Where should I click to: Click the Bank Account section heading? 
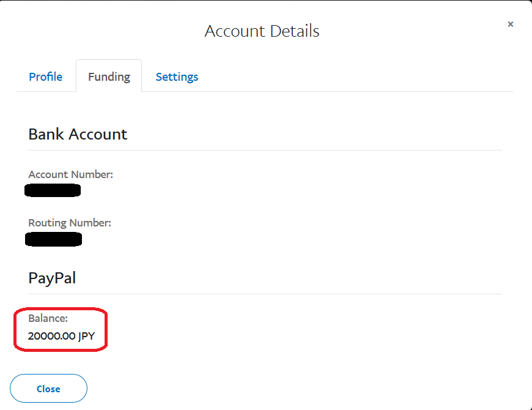(78, 135)
